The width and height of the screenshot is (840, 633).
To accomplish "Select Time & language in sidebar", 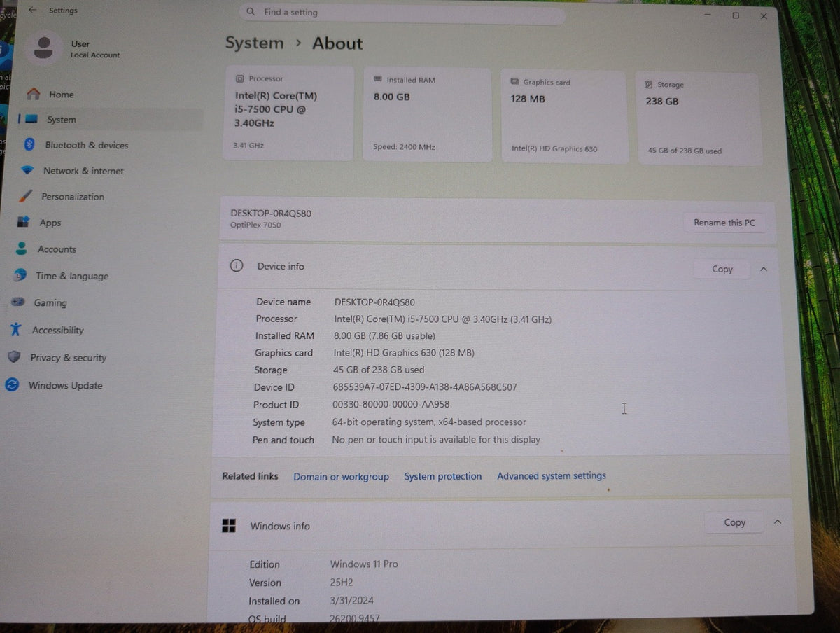I will [x=72, y=276].
